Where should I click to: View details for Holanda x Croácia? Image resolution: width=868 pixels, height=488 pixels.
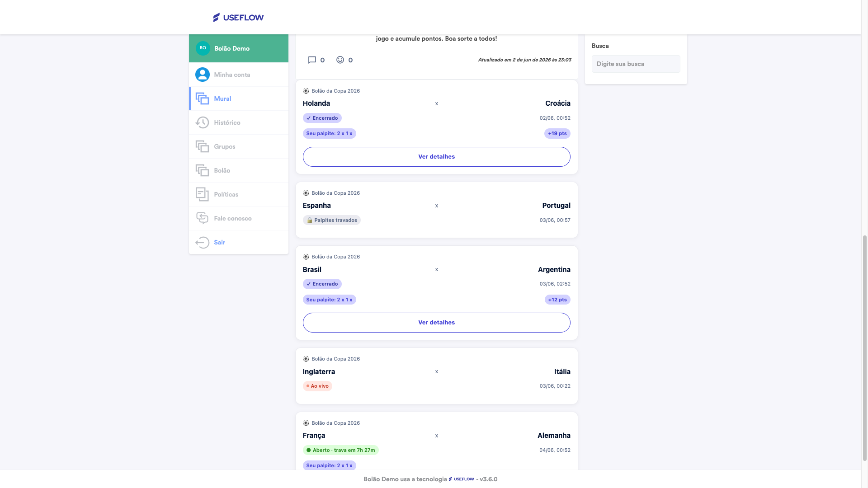pyautogui.click(x=437, y=157)
